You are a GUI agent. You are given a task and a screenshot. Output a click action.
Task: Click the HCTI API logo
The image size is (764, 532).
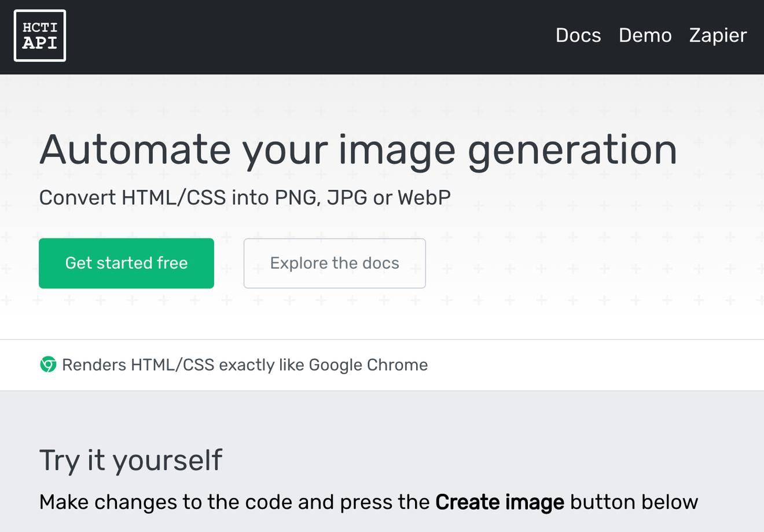[40, 35]
